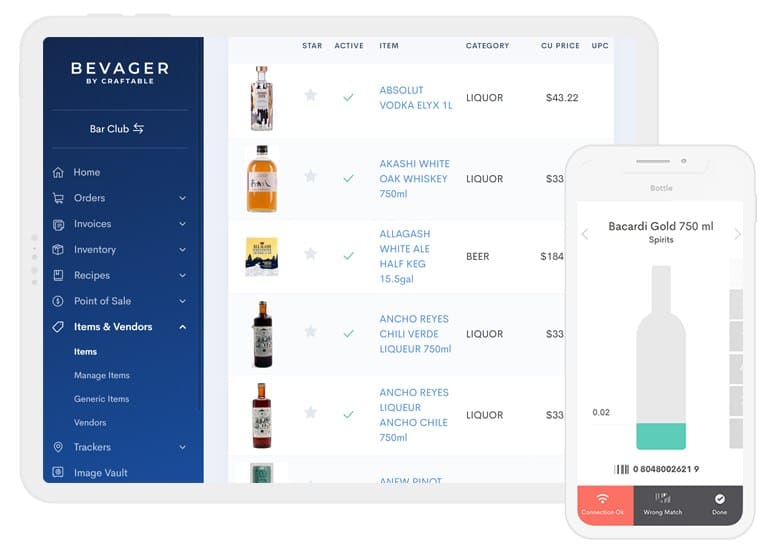
Task: Toggle active check for Ancho Reyes Chili Verde
Action: point(348,334)
